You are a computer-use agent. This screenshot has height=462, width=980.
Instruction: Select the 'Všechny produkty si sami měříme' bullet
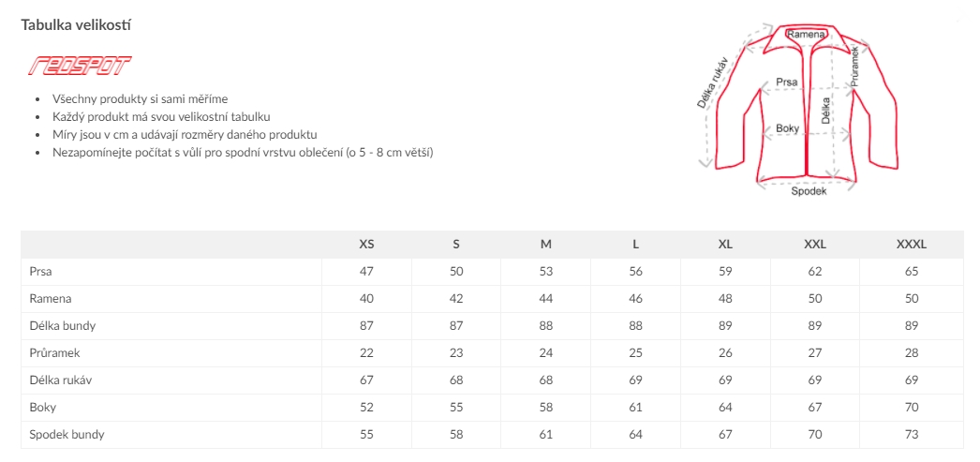[x=141, y=98]
